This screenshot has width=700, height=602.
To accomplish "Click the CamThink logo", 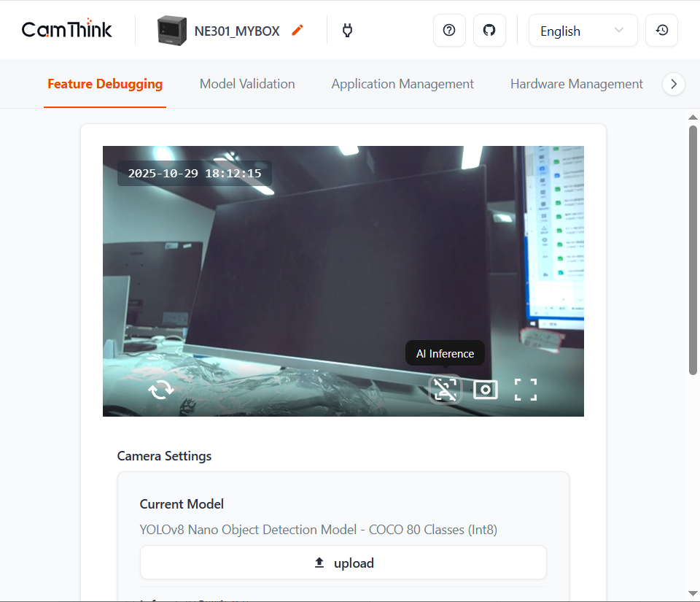I will click(67, 30).
